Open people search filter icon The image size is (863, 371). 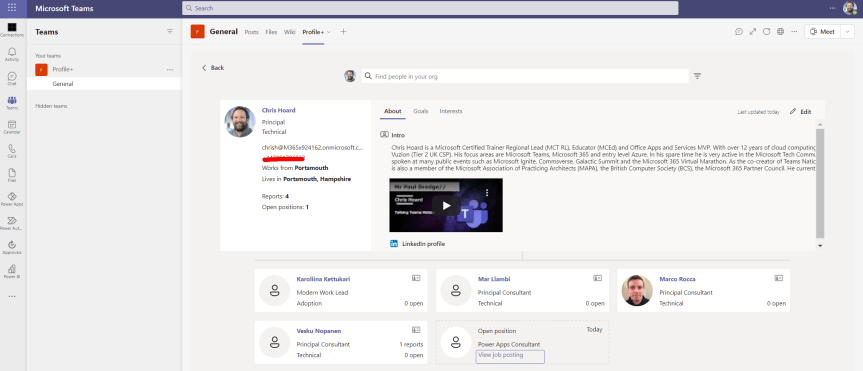697,76
